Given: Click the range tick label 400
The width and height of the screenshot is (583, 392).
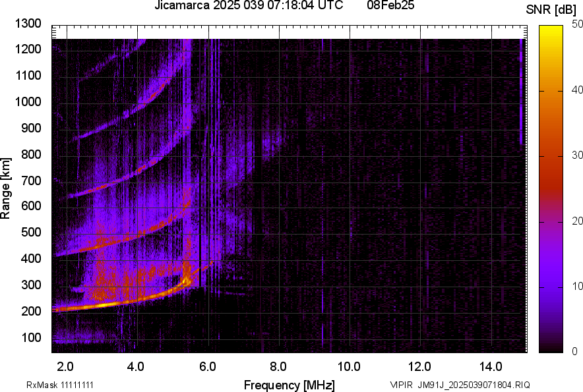Looking at the screenshot, I should tap(31, 258).
